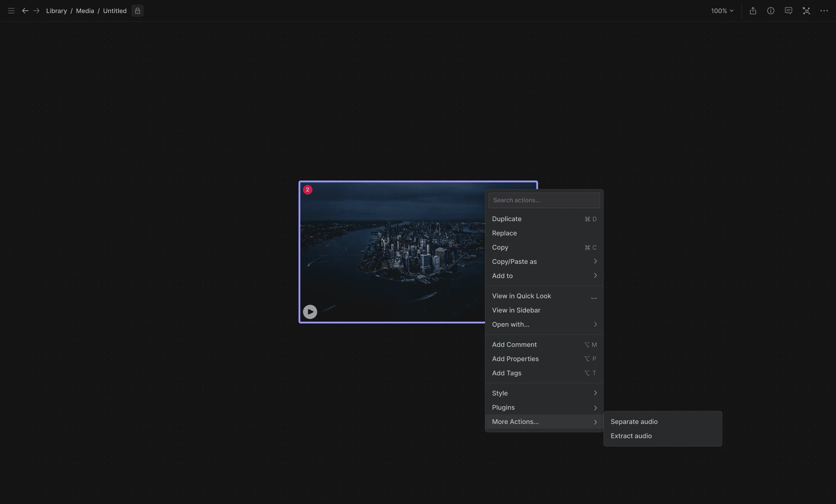Expand the Copy/Paste as submenu
836x504 pixels.
pyautogui.click(x=544, y=262)
